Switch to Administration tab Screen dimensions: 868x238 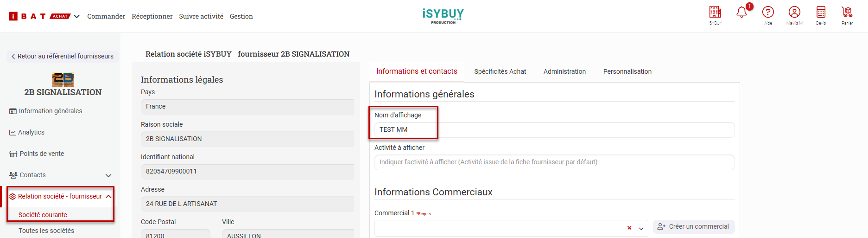pos(564,71)
